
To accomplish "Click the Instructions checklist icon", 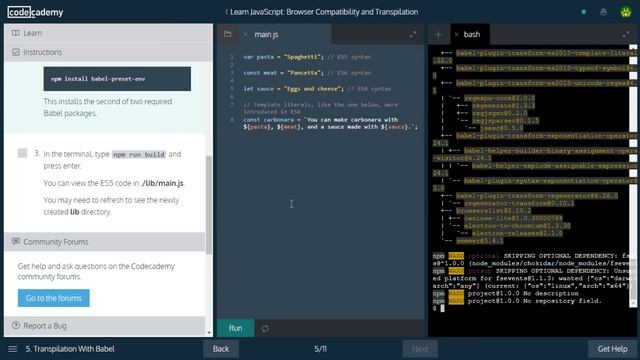I will tap(16, 52).
